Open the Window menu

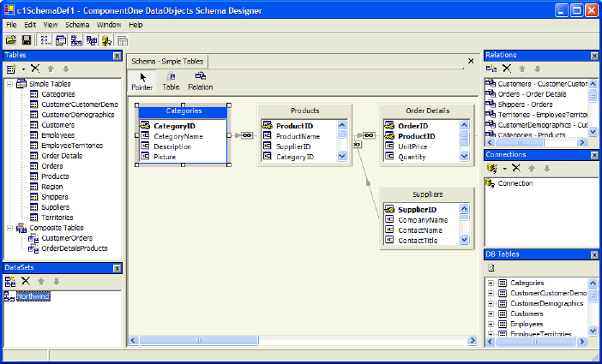(109, 25)
